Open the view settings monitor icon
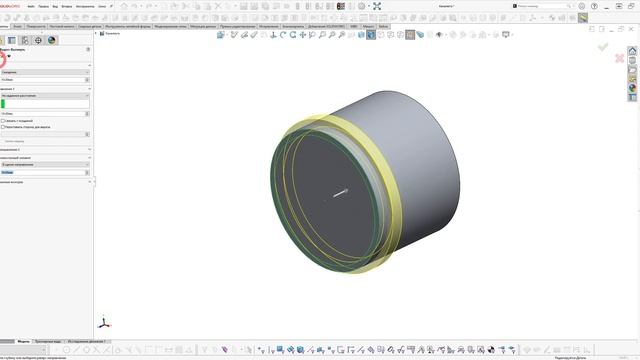The width and height of the screenshot is (640, 360). pyautogui.click(x=506, y=35)
